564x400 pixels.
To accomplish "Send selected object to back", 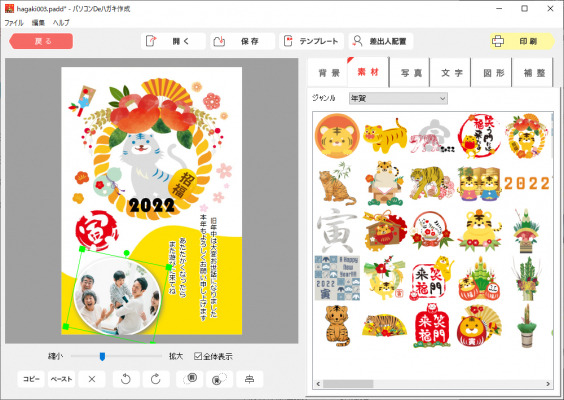I will (219, 379).
